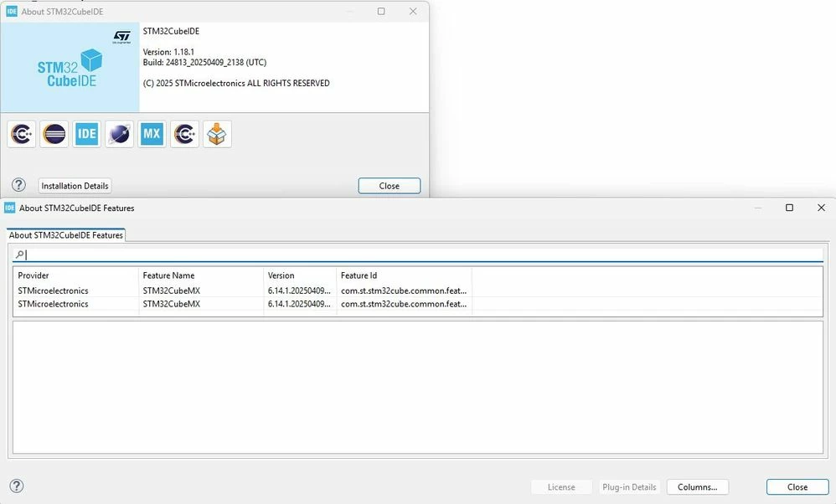The width and height of the screenshot is (836, 504).
Task: Sort by the Provider column header
Action: 75,275
